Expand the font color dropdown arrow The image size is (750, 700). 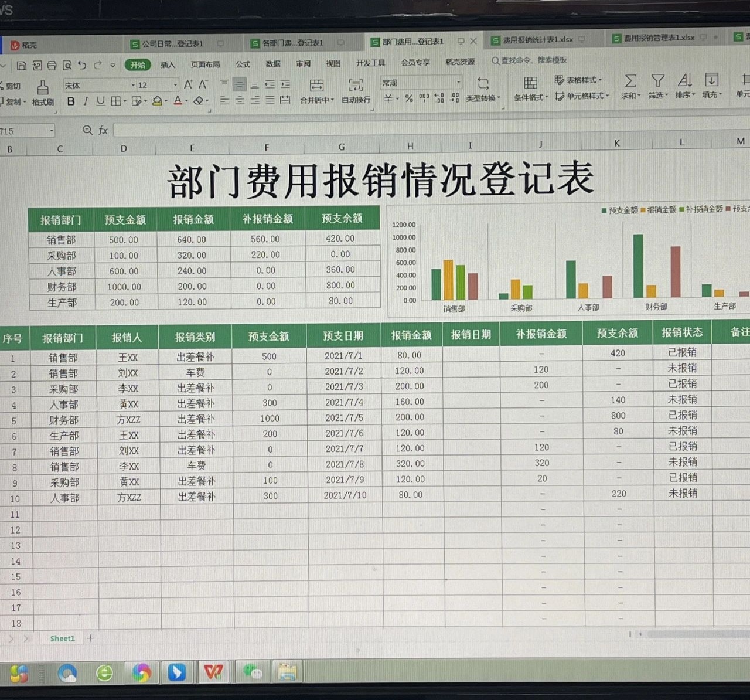(185, 101)
